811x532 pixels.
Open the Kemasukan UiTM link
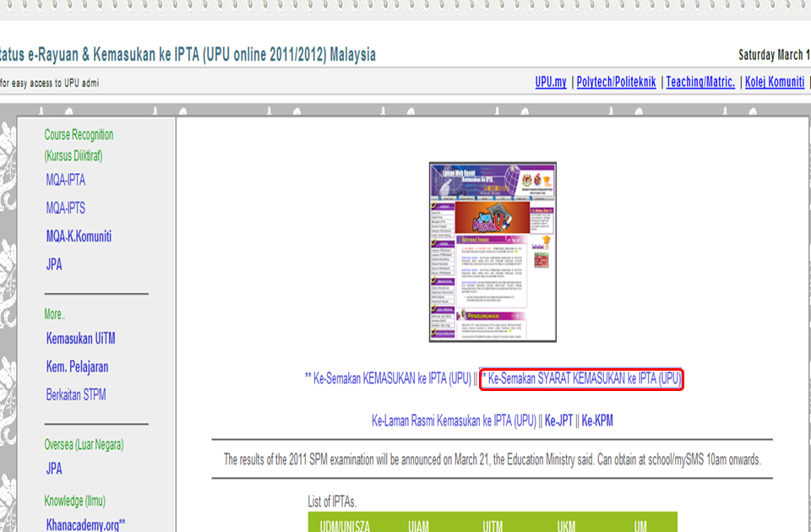[81, 339]
